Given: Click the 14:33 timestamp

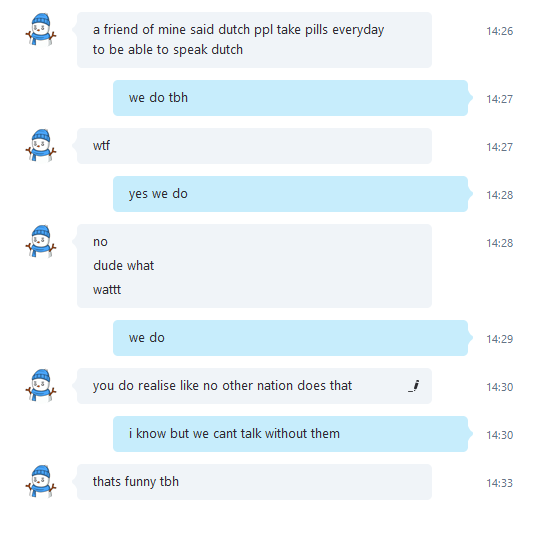Looking at the screenshot, I should 499,483.
